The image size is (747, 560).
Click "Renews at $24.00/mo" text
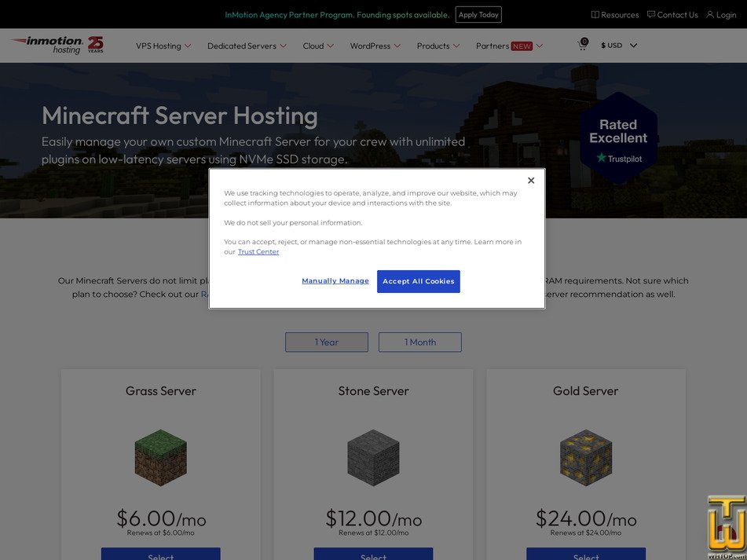pos(586,533)
